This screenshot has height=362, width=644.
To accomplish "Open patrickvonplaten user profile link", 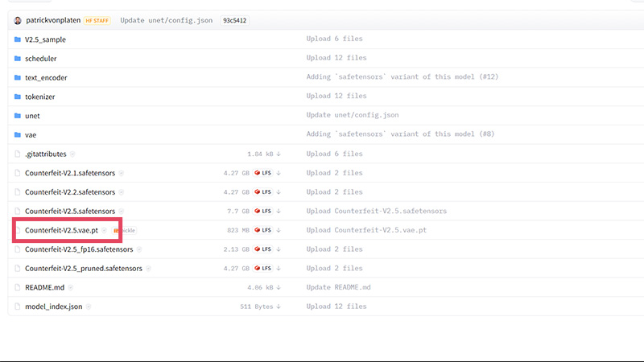I will click(x=53, y=20).
